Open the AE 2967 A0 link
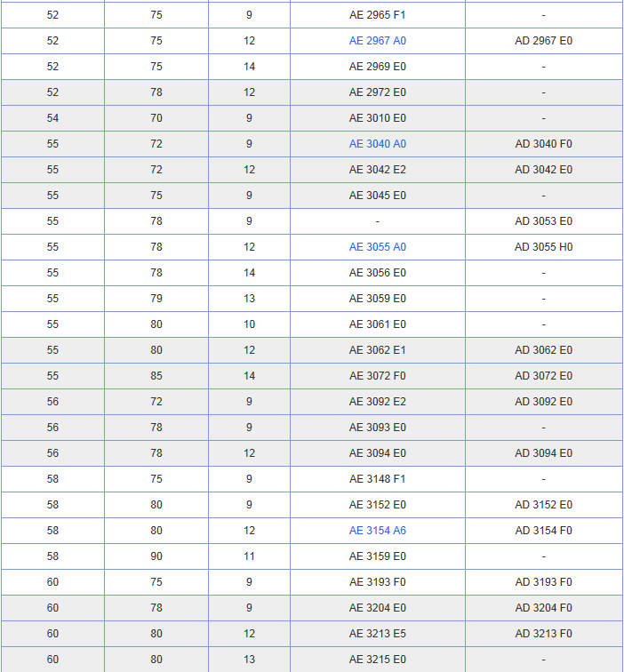Screen dimensions: 624x672 (377, 41)
